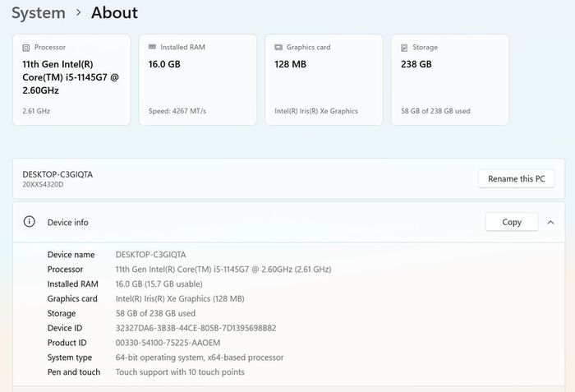Open the 16.0 GB Installed RAM card
This screenshot has height=392, width=575.
coord(198,80)
